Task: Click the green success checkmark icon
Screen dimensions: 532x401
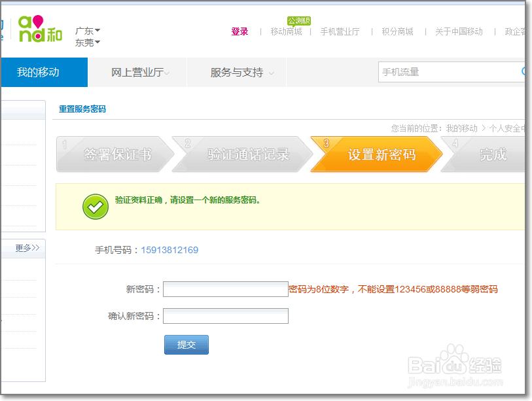Action: 96,206
